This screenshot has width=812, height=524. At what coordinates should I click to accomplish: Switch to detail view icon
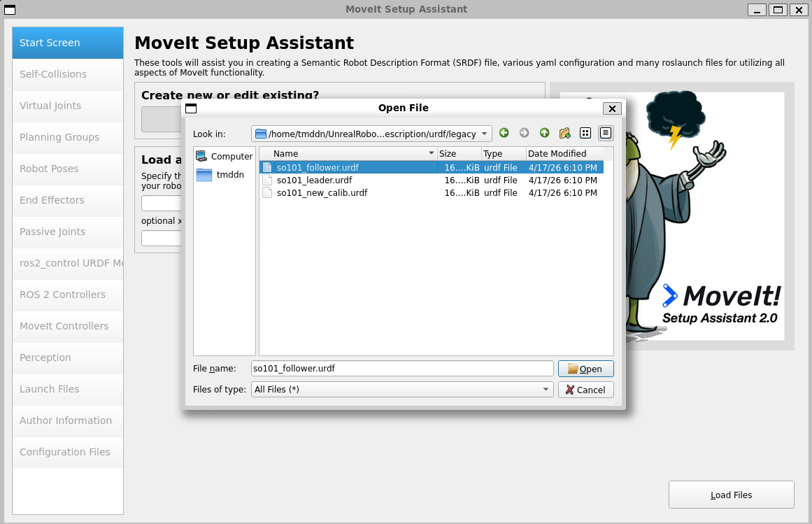pyautogui.click(x=606, y=133)
